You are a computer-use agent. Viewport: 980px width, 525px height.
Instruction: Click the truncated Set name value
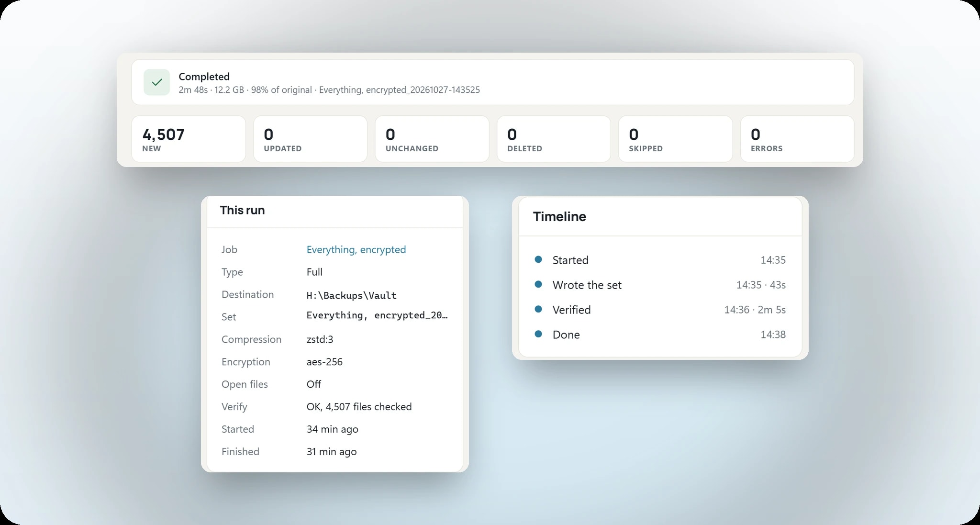pos(377,315)
